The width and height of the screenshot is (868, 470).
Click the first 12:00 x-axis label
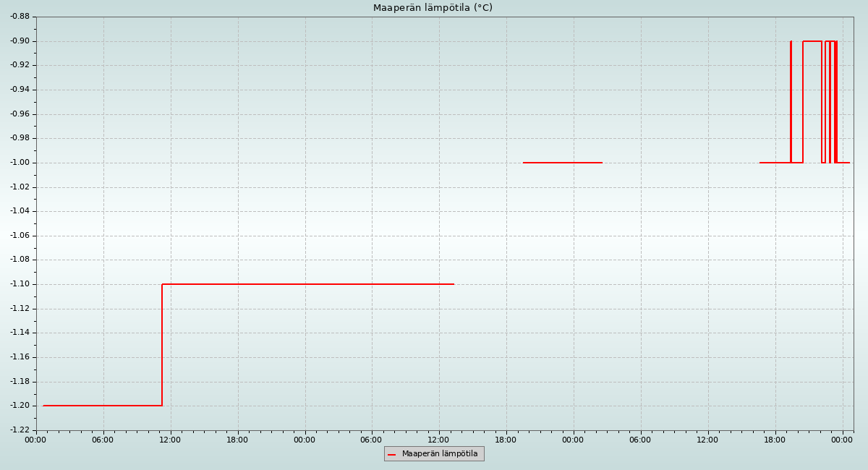(170, 440)
